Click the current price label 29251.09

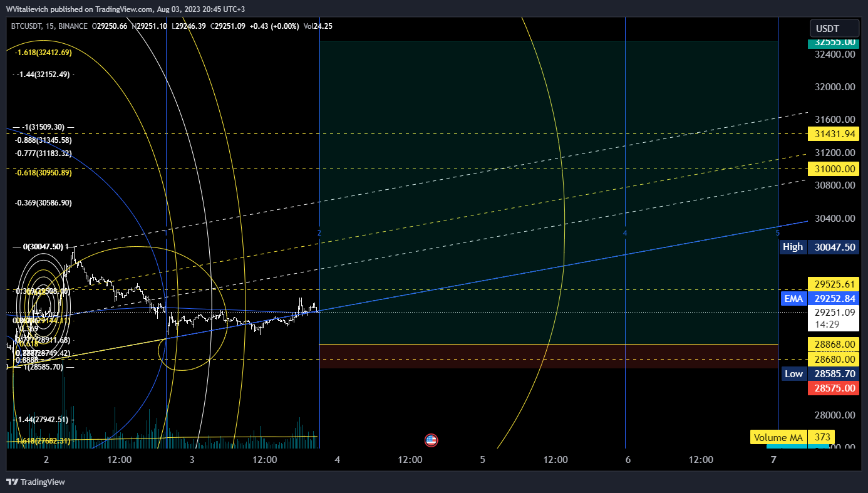[x=833, y=311]
